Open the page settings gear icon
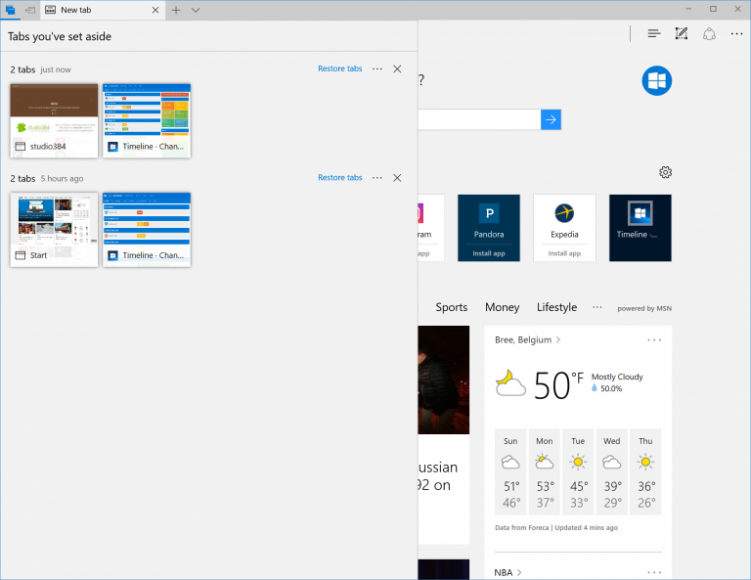751x580 pixels. pos(665,172)
